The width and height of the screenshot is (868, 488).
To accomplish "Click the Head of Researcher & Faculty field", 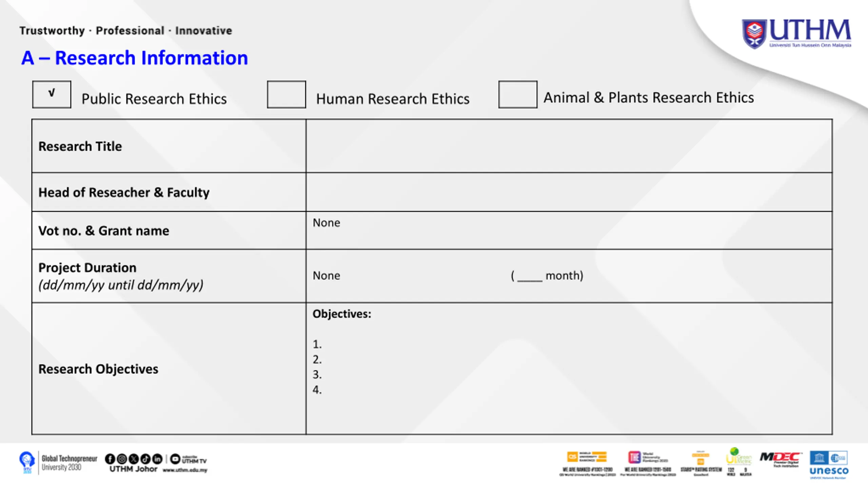I will (569, 192).
